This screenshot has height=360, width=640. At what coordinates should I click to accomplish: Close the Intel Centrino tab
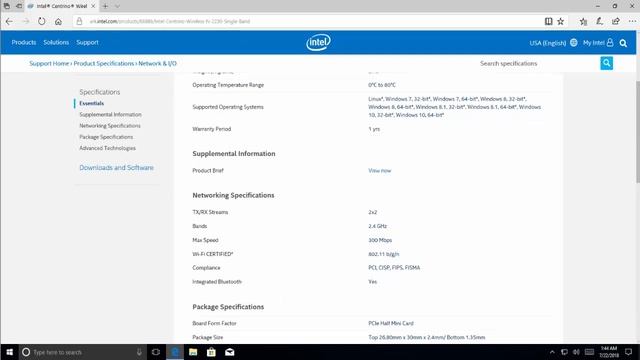[x=93, y=6]
